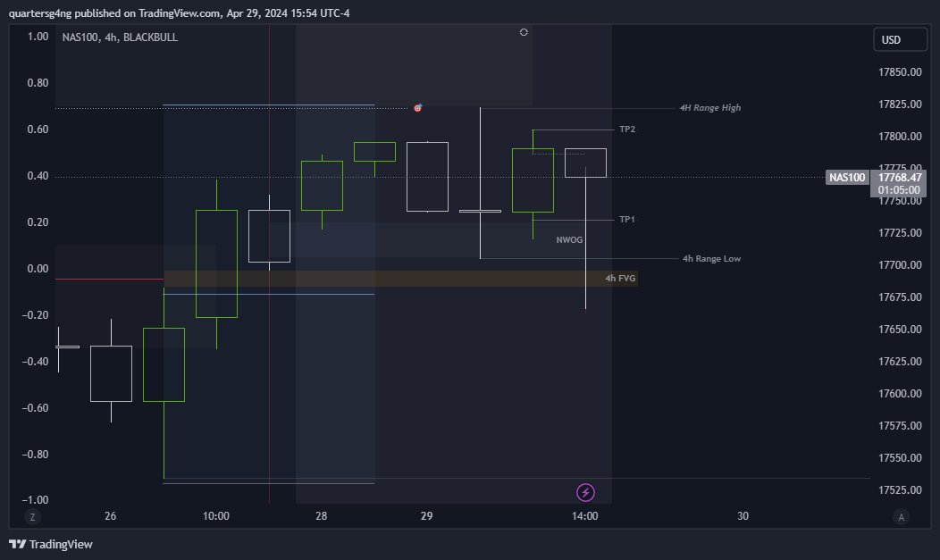Screen dimensions: 940x560
Task: Click the 17850.00 price axis label
Action: click(900, 72)
